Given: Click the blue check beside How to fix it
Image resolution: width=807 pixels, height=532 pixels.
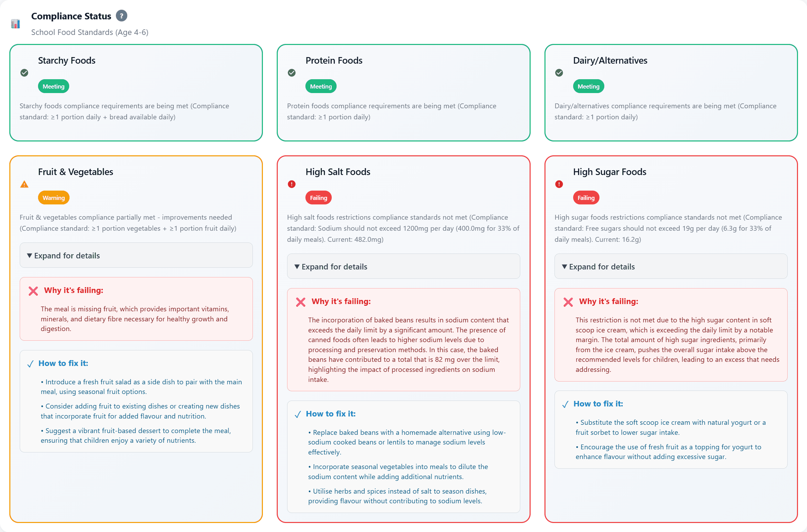Looking at the screenshot, I should (30, 364).
